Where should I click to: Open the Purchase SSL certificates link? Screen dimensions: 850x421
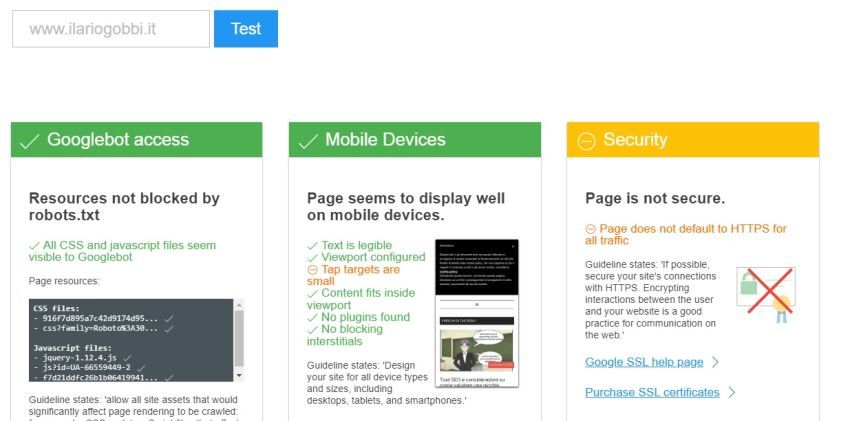652,392
